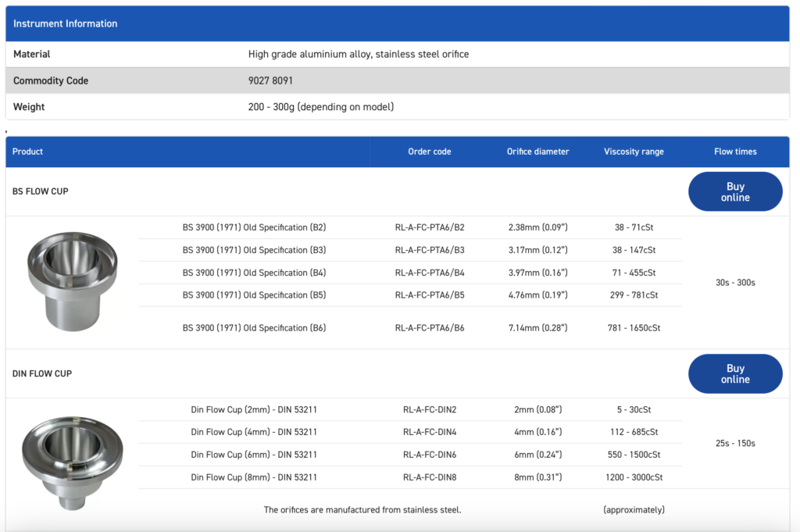Click the commodity code value 9027 8091
The height and width of the screenshot is (532, 800).
point(270,80)
